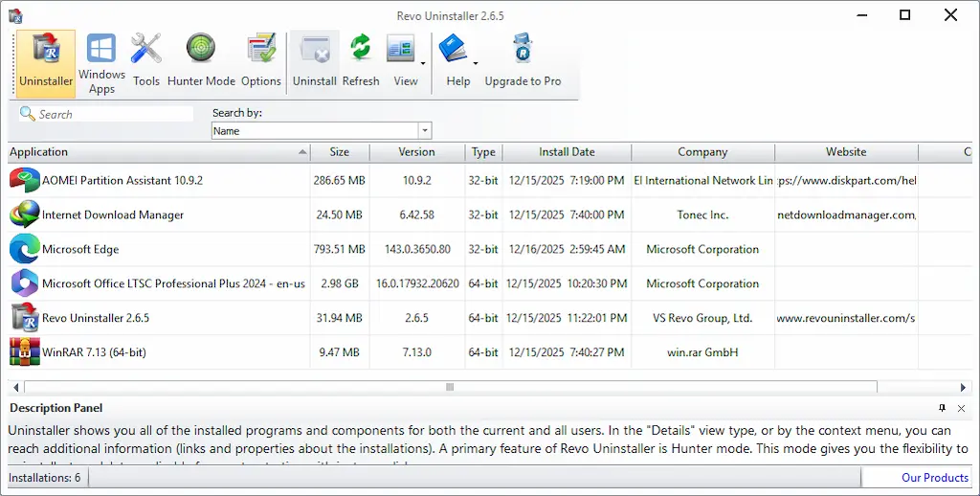Screen dimensions: 980x496
Task: Sort by the Install Date column header
Action: [567, 152]
